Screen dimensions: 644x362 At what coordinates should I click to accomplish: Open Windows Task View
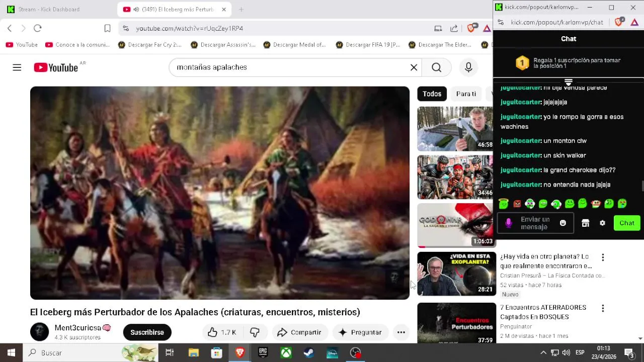coord(170,353)
